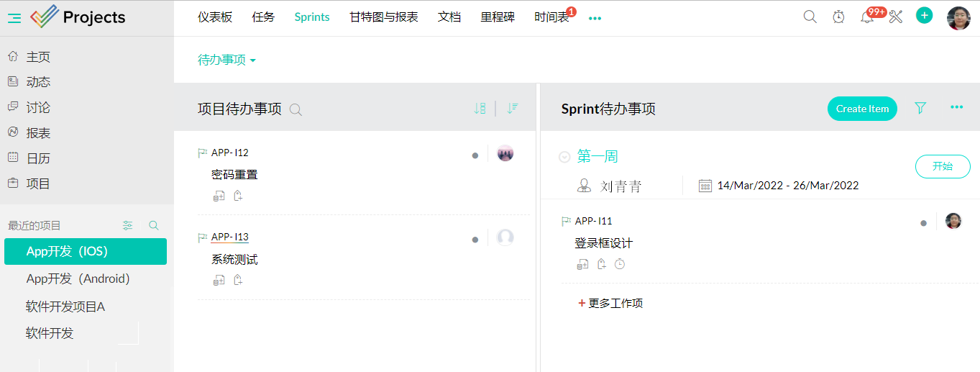Toggle the left sidebar hamburger menu
Screen dimensions: 980x372
click(14, 18)
